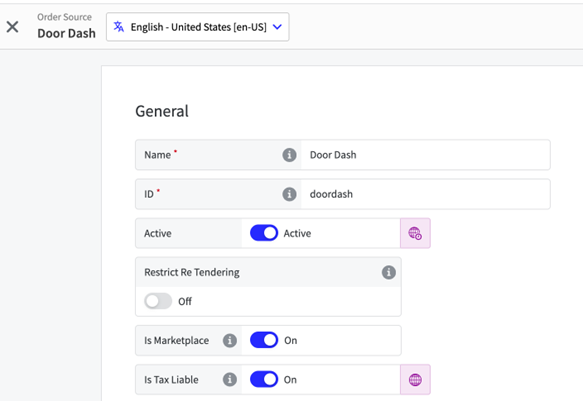Edit the ID field containing doordash
This screenshot has height=401, width=583.
click(425, 194)
